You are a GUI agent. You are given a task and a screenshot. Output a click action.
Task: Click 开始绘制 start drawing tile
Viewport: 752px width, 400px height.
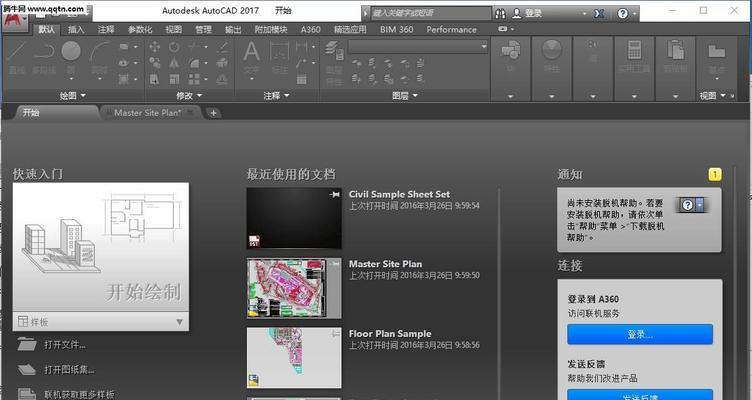[101, 247]
